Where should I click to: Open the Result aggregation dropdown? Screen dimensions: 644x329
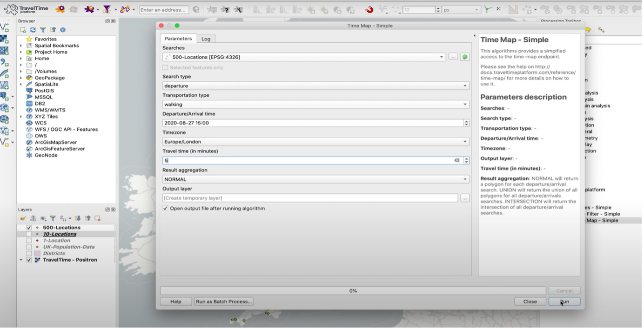click(x=315, y=179)
